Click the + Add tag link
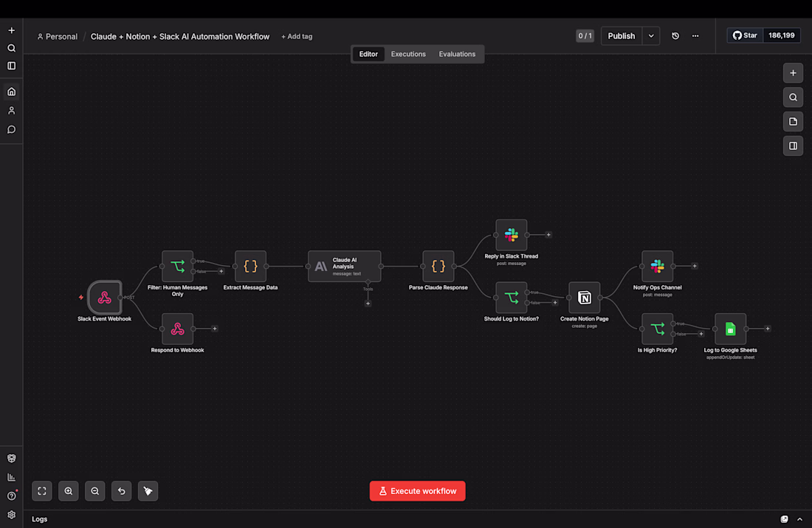 coord(297,36)
